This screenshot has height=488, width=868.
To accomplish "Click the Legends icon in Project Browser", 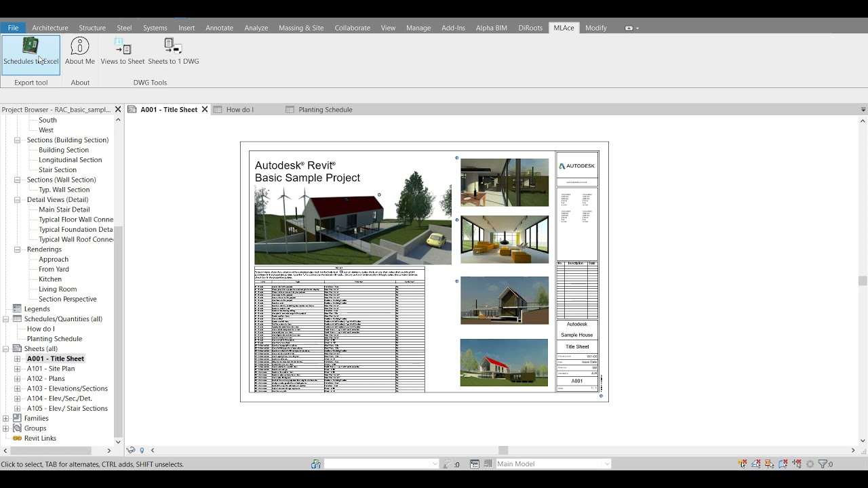I will tap(18, 309).
